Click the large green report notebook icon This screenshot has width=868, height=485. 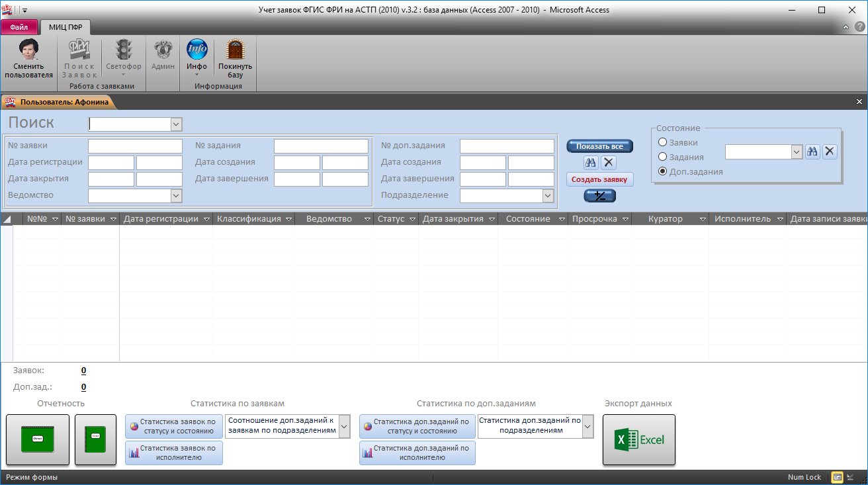tap(37, 439)
